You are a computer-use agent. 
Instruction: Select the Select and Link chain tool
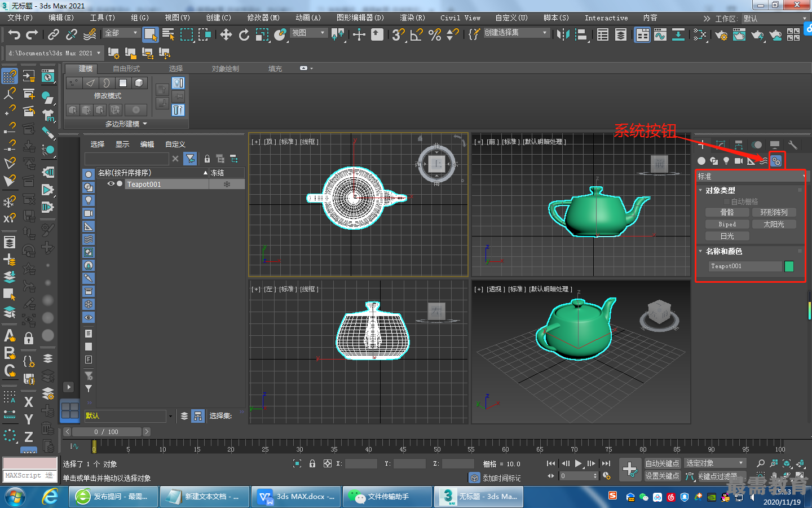coord(54,35)
